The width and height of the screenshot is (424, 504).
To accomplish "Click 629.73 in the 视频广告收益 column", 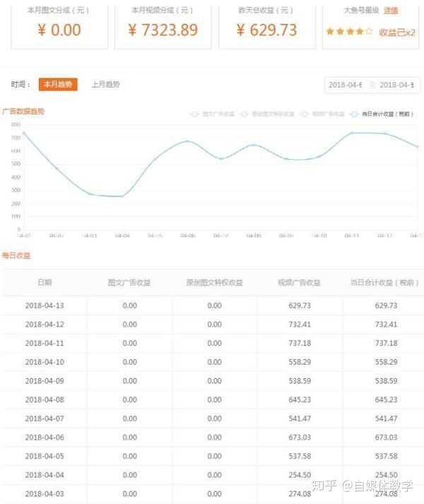I will tap(300, 305).
